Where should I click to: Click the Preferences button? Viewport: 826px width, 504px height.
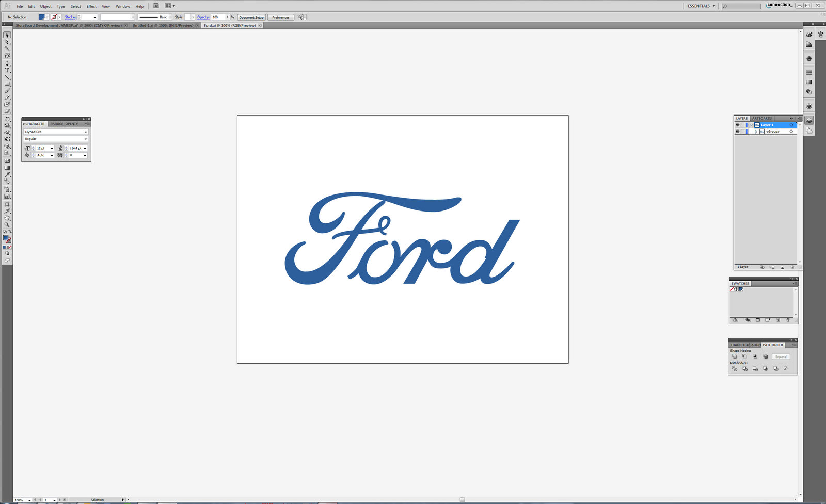tap(281, 17)
